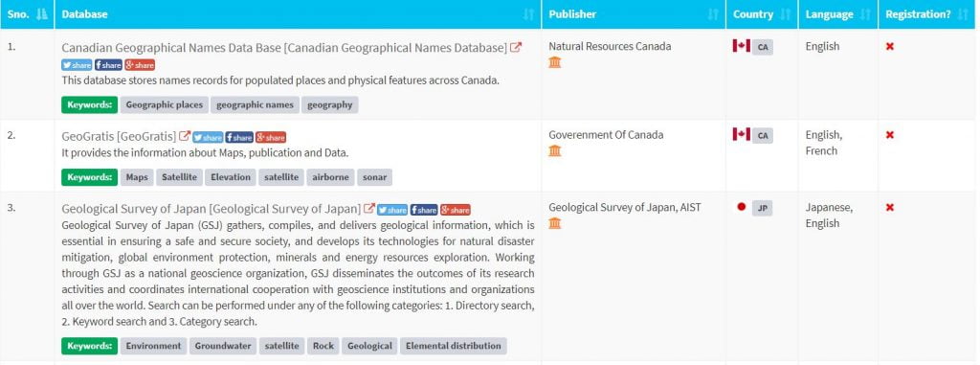Share GeoGratis on Facebook
This screenshot has height=365, width=980.
click(238, 137)
